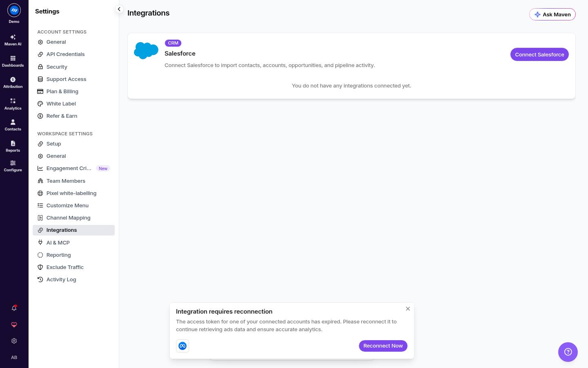Open the Dashboards section
Screen dimensions: 588x368
click(13, 61)
